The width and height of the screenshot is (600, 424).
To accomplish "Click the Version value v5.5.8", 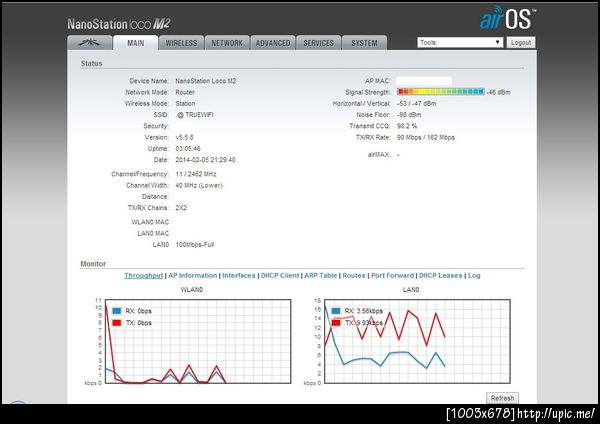I will (184, 137).
